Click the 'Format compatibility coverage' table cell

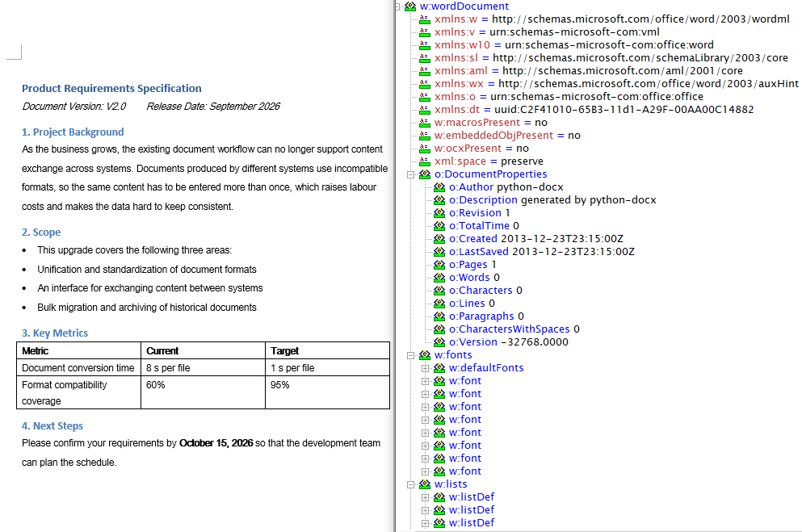(x=79, y=393)
